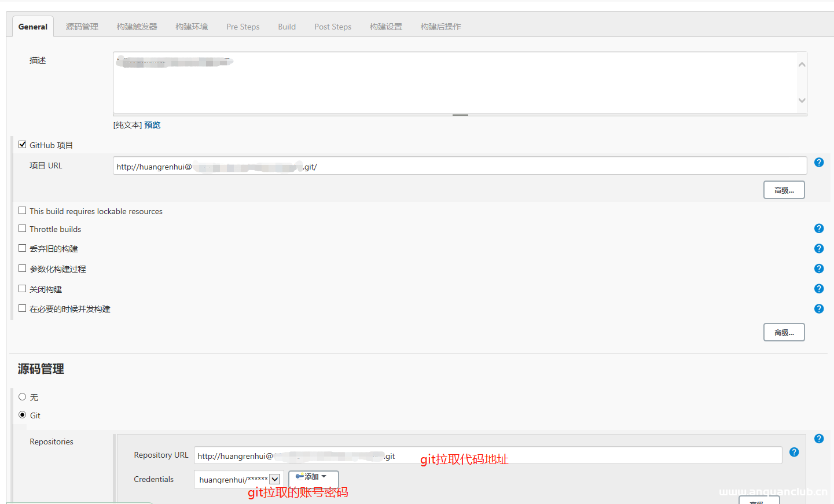The width and height of the screenshot is (834, 504).
Task: Open help for the Repository URL field
Action: [794, 452]
